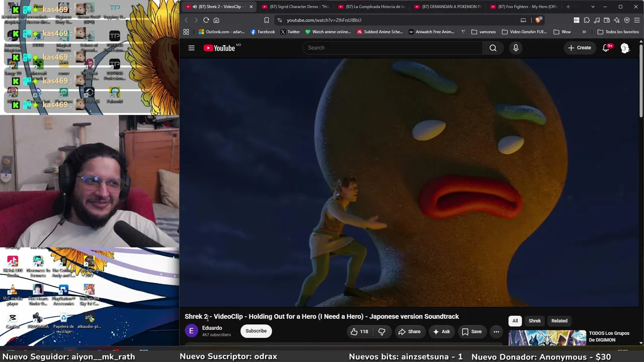Screen dimensions: 644x362
Task: Open more actions ellipsis under video
Action: click(x=496, y=331)
